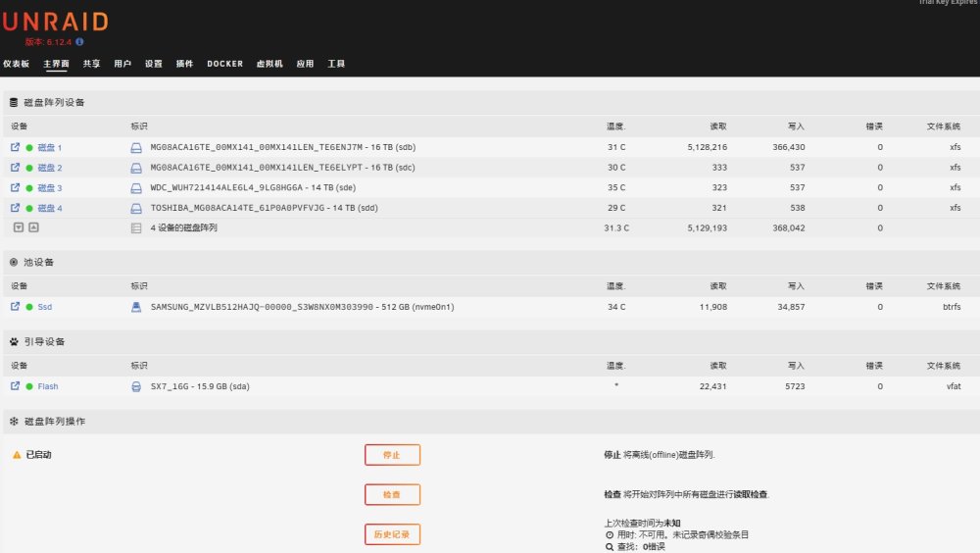This screenshot has width=980, height=553.
Task: Click NVMe icon for SAMSUNG_MZVLB512HAJQ device
Action: coord(136,307)
